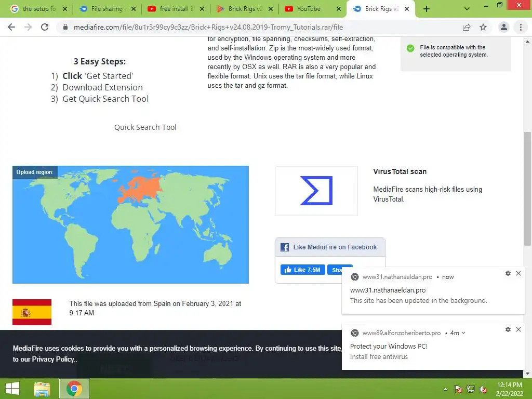The image size is (532, 399).
Task: Click 'Protect your Windows PC!' notification
Action: [x=389, y=346]
